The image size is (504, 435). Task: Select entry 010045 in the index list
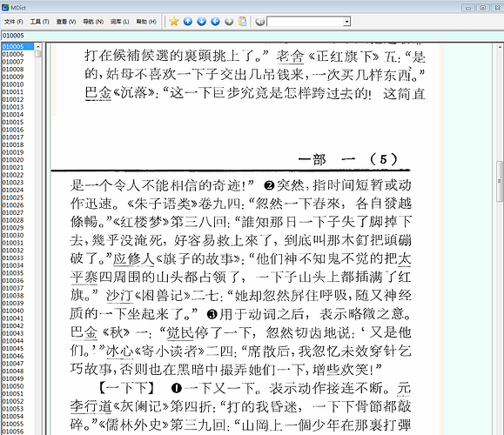[13, 349]
